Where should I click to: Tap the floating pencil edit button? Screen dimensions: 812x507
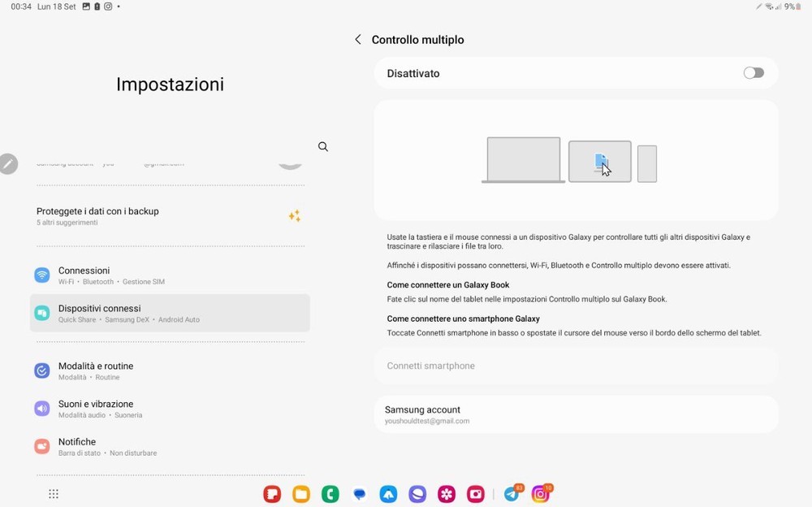click(x=8, y=164)
